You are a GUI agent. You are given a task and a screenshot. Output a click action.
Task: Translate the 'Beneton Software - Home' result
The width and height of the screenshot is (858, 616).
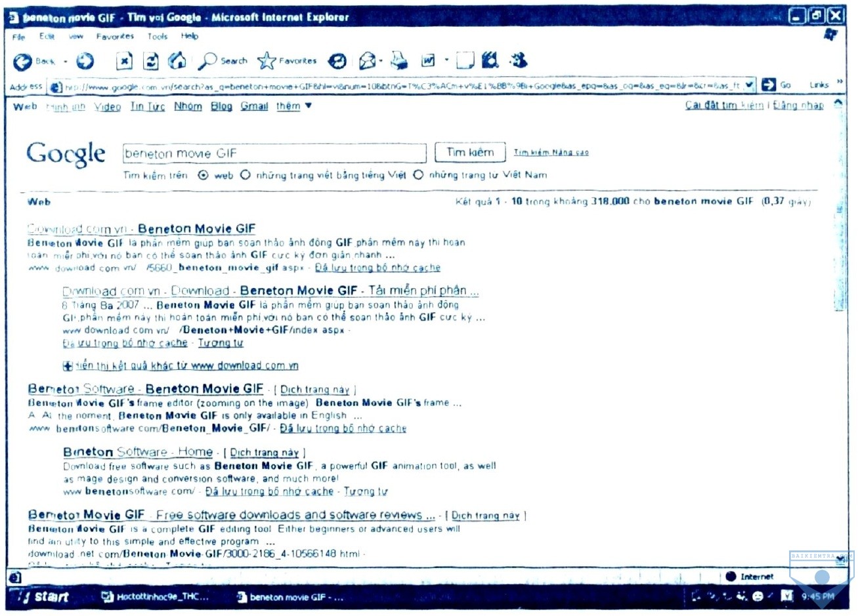pos(265,453)
